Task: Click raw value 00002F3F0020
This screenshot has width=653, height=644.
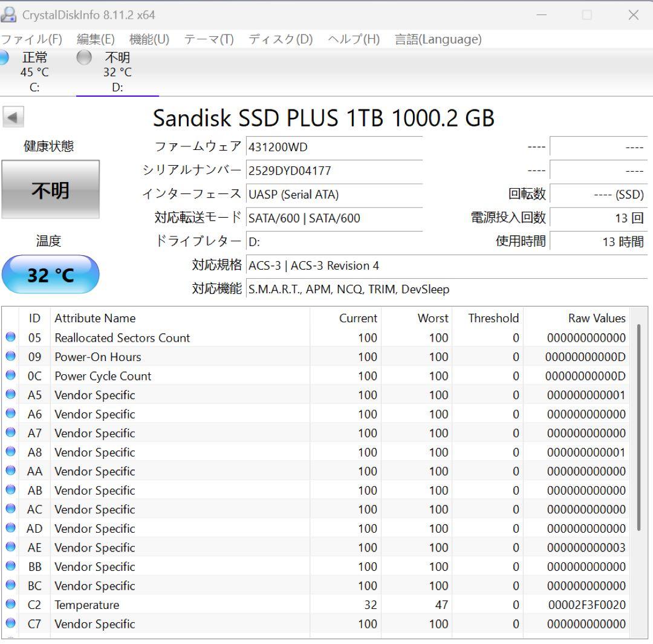Action: point(586,605)
